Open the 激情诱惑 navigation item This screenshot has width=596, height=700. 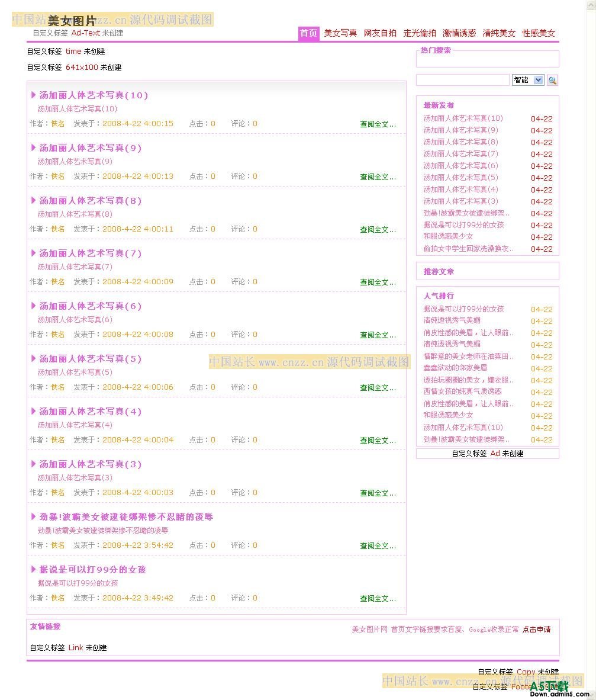click(459, 33)
